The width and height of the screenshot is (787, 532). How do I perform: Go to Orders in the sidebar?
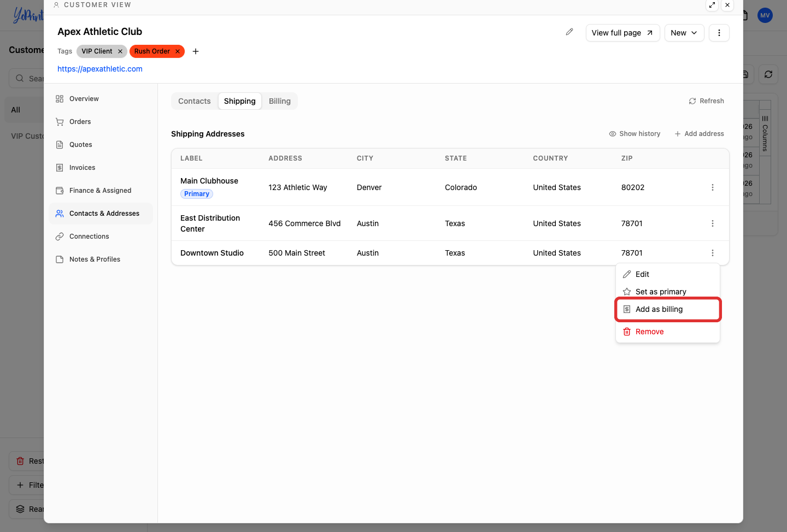click(x=101, y=122)
